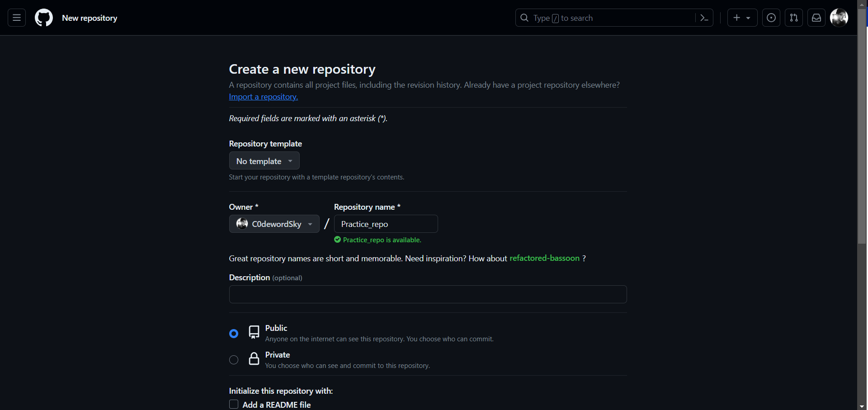Click the Create a new repository heading
Viewport: 868px width, 410px height.
point(302,69)
